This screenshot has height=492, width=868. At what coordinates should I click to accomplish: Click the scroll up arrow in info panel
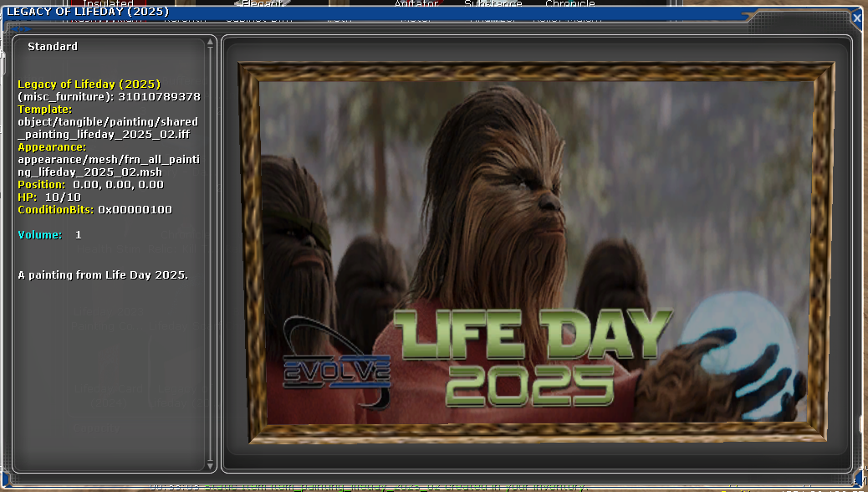pyautogui.click(x=211, y=43)
